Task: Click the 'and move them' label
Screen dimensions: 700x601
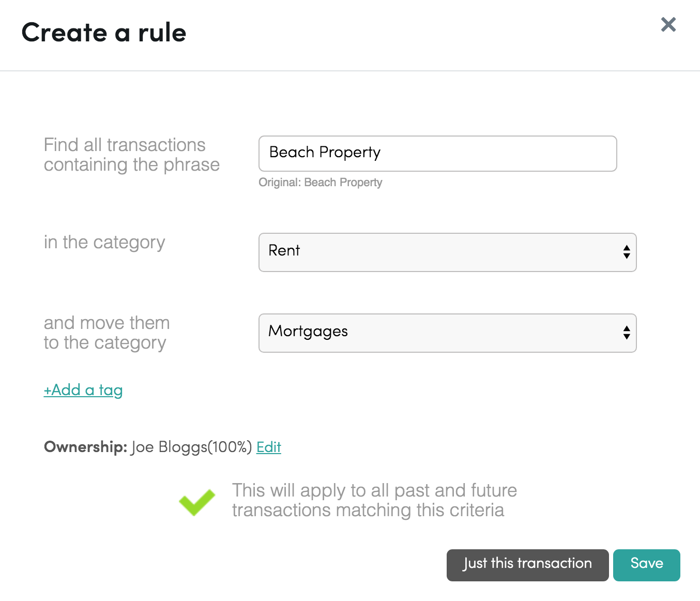Action: pos(106,333)
